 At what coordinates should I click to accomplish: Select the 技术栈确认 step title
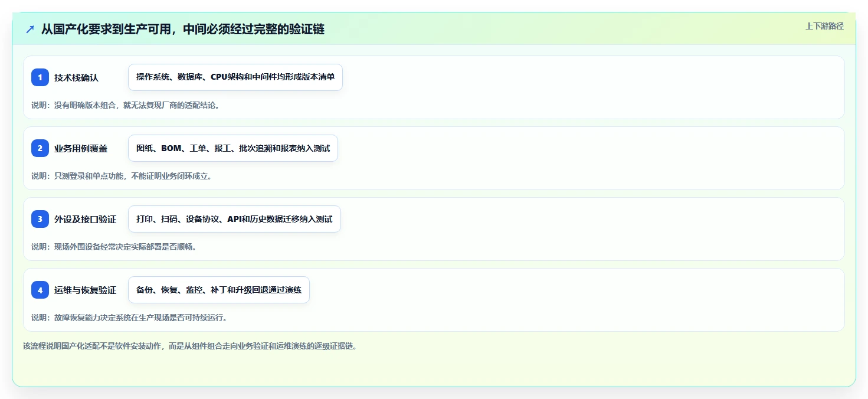click(76, 77)
